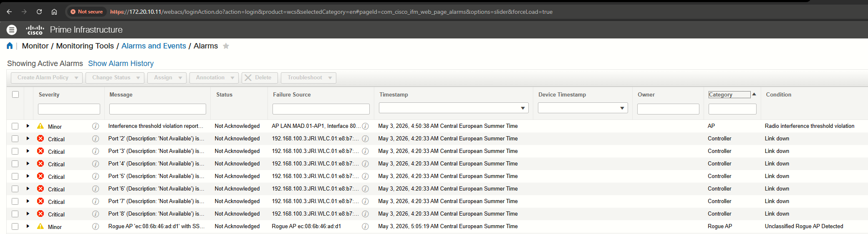Viewport: 868px width, 234px height.
Task: Expand the Interference threshold alarm row
Action: pyautogui.click(x=28, y=126)
